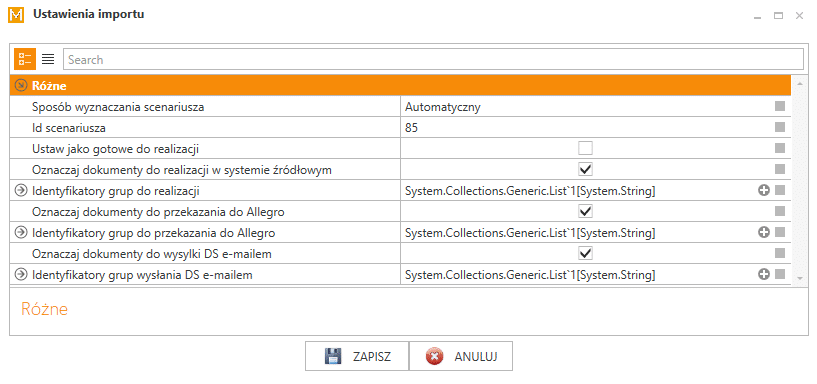The width and height of the screenshot is (817, 384).
Task: Switch to alphabetical list view icon
Action: [x=48, y=59]
